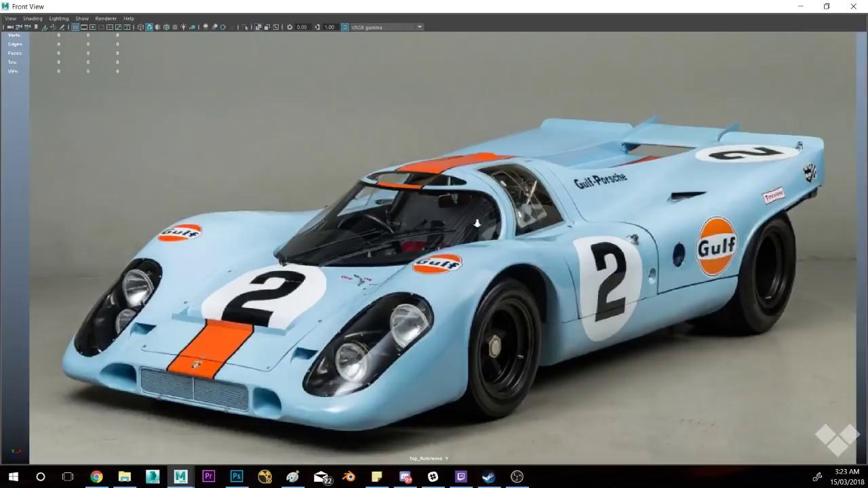Open Photoshop from the taskbar
Screen dimensions: 868x488
(236, 476)
